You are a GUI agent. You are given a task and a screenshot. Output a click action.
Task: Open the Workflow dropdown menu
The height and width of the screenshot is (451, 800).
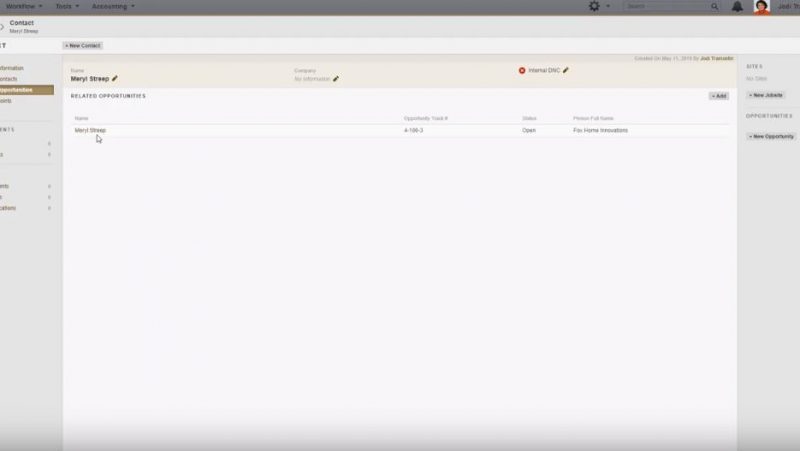(24, 6)
